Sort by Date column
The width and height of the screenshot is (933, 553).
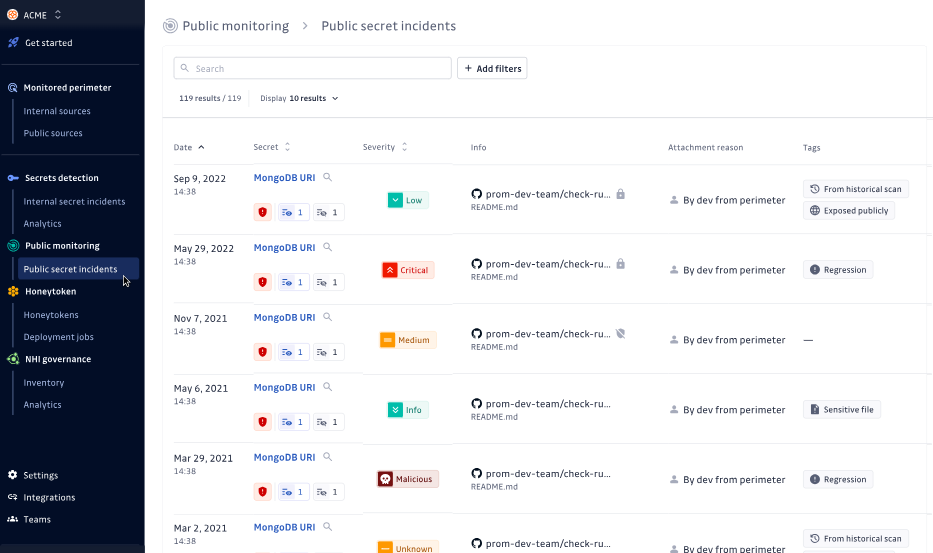tap(189, 148)
